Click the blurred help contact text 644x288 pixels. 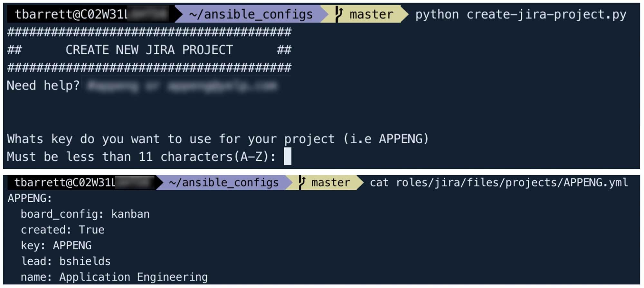[x=182, y=86]
